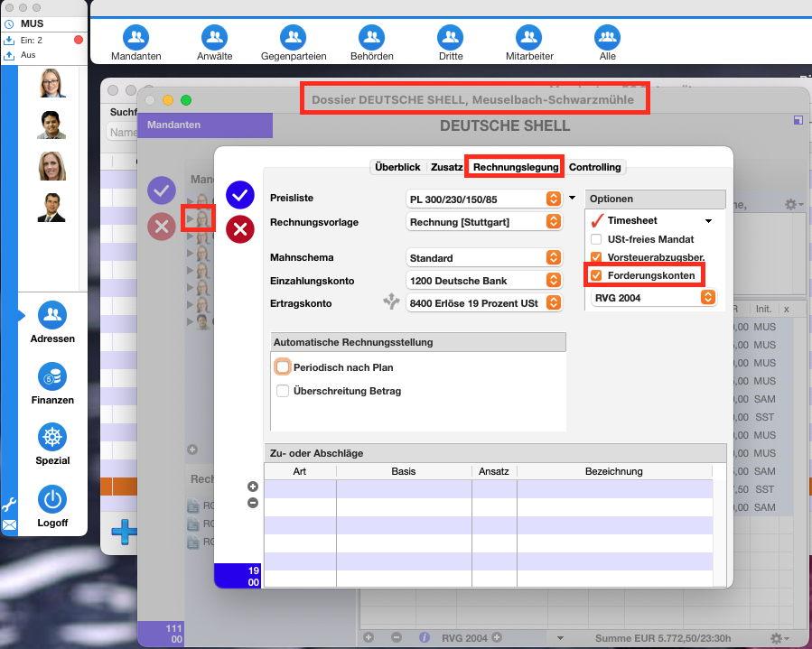Click the plus icon after RVG 2004 below
Screen dimensions: 812x649
tap(497, 637)
